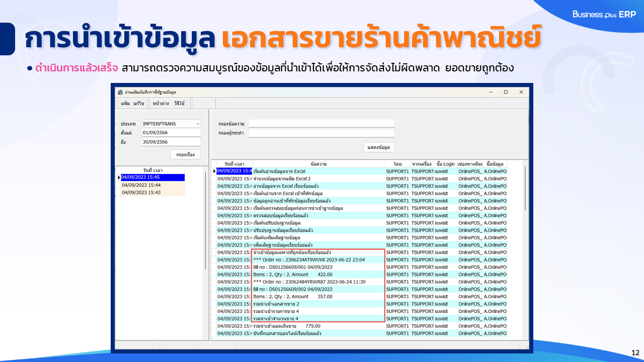Click the กรองผู้กระทำ text field

pos(321,133)
